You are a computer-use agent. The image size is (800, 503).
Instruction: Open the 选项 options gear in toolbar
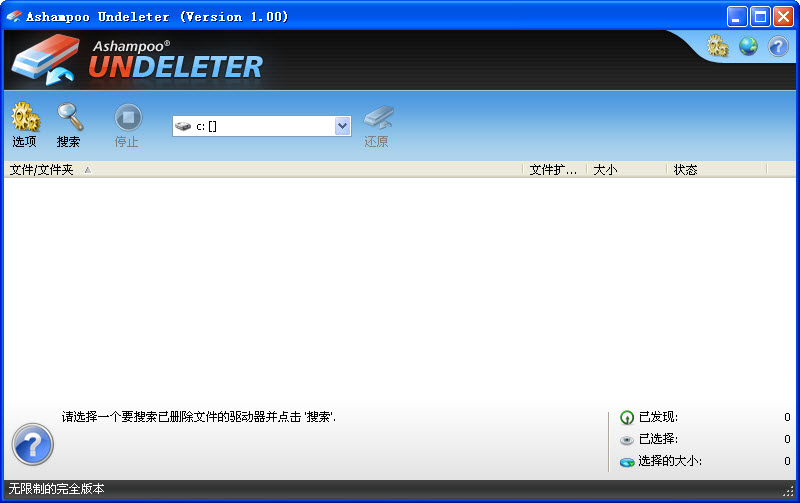point(25,119)
